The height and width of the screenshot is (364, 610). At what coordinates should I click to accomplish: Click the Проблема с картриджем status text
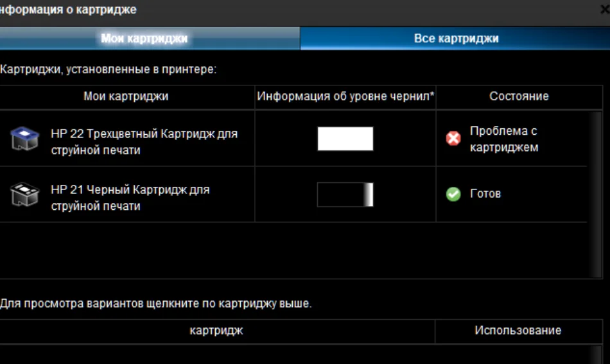[x=504, y=139]
